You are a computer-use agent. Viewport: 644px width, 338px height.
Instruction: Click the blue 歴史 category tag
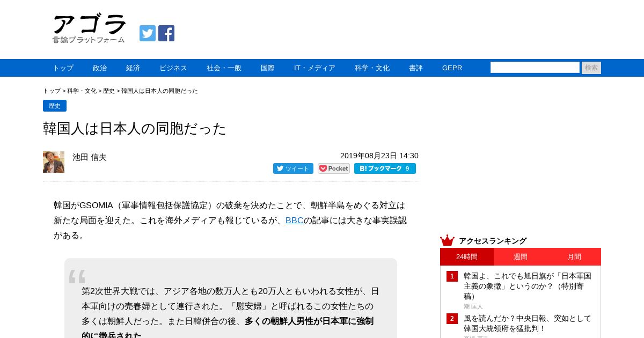tap(55, 106)
